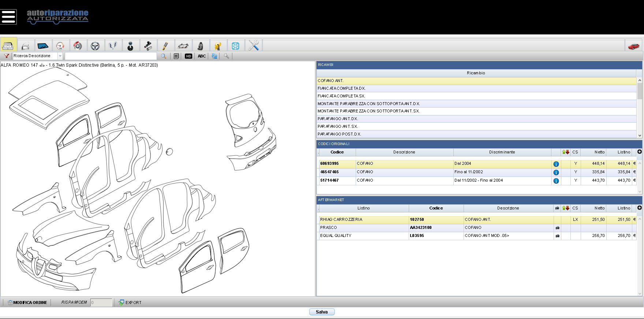Click the magnifying glass search icon
The image size is (644, 319).
coord(164,56)
